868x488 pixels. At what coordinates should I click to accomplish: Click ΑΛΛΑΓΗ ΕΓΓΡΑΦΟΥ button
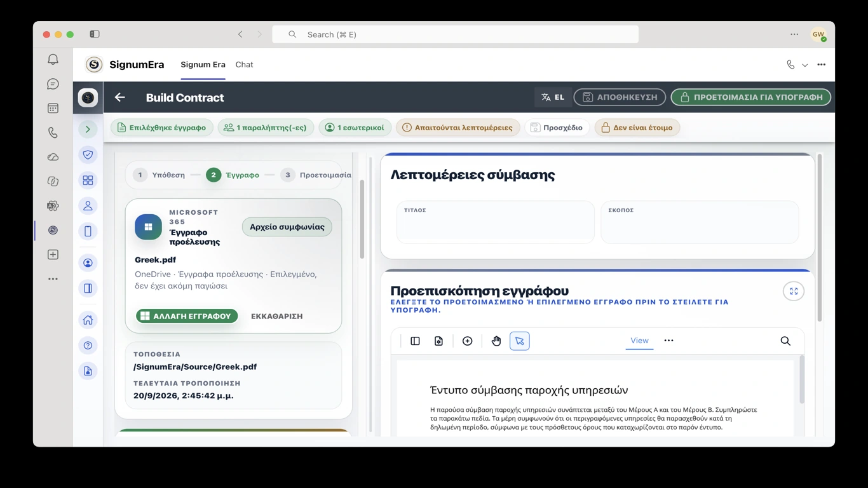187,316
